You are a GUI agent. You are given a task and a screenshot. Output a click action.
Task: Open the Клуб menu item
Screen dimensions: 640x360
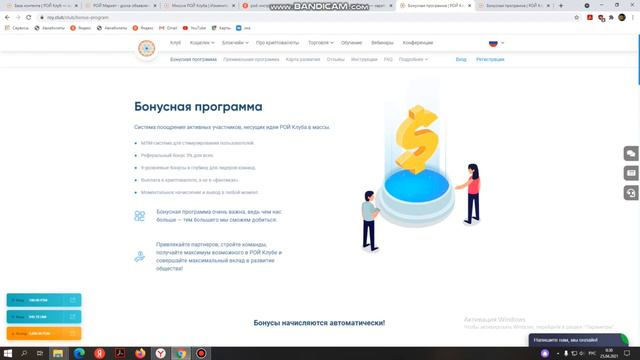pyautogui.click(x=176, y=43)
